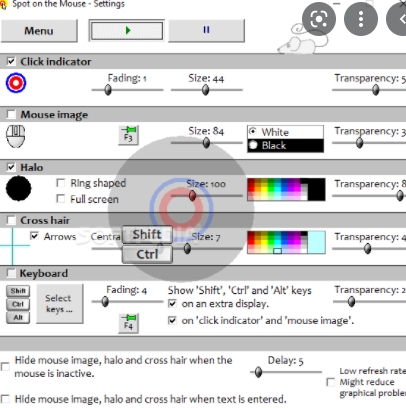Click the Click indicator Size slider handle
The height and width of the screenshot is (408, 406).
click(206, 90)
